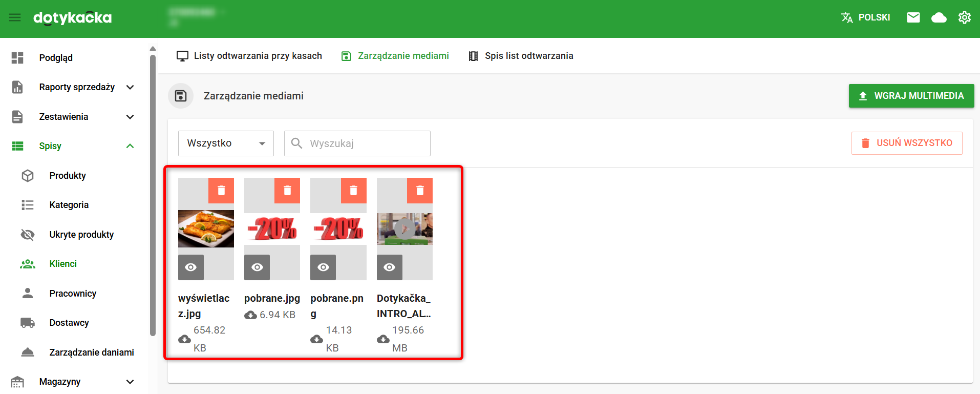The image size is (980, 394).
Task: Click WGRAJ MULTIMEDIA upload button
Action: point(911,96)
